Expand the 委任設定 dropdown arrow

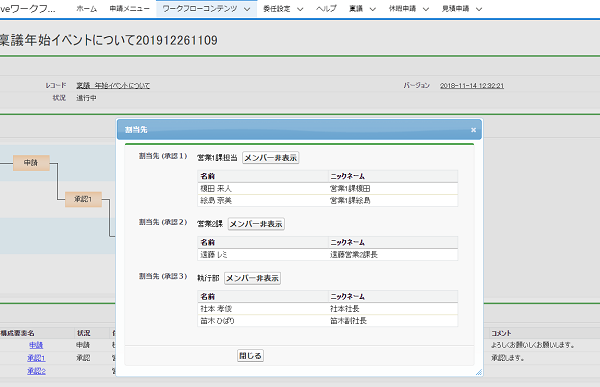[300, 9]
